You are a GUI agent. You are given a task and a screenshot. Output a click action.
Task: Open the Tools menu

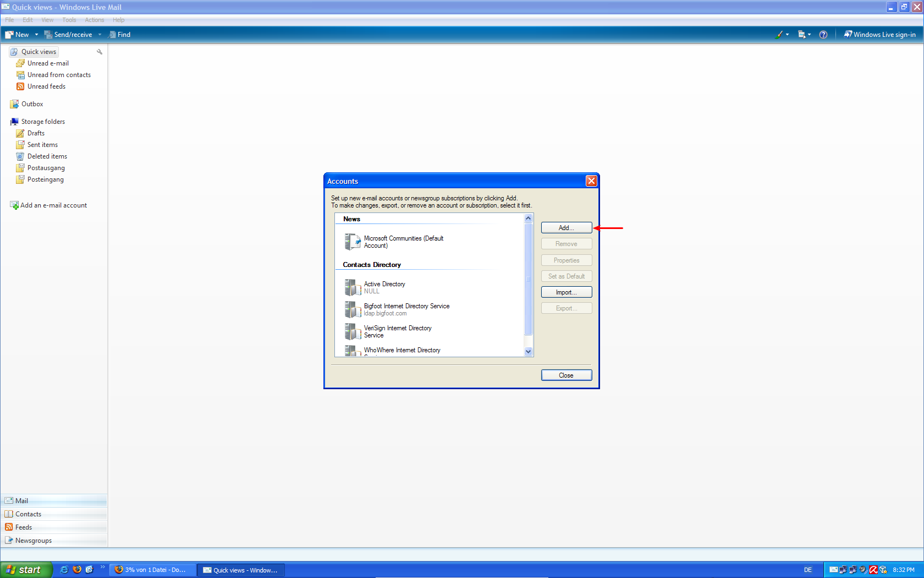pos(69,20)
